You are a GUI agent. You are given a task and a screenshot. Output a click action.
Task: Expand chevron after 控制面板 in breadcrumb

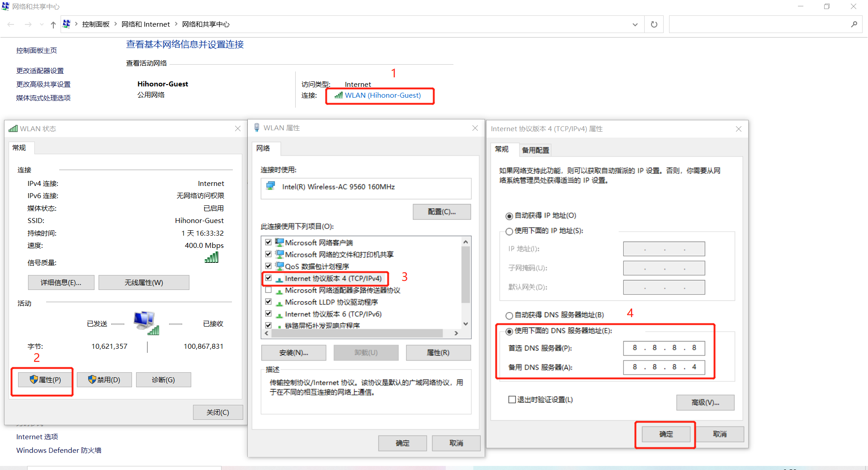(116, 24)
